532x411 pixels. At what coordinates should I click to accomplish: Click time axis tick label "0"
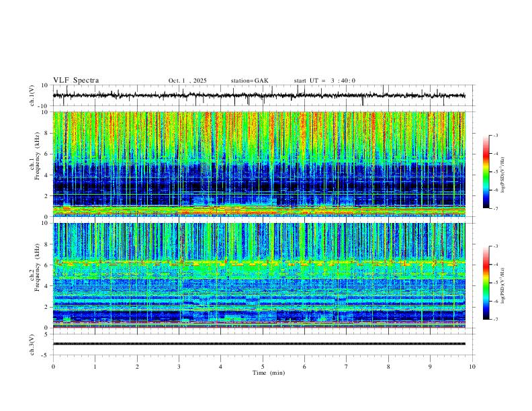click(53, 367)
